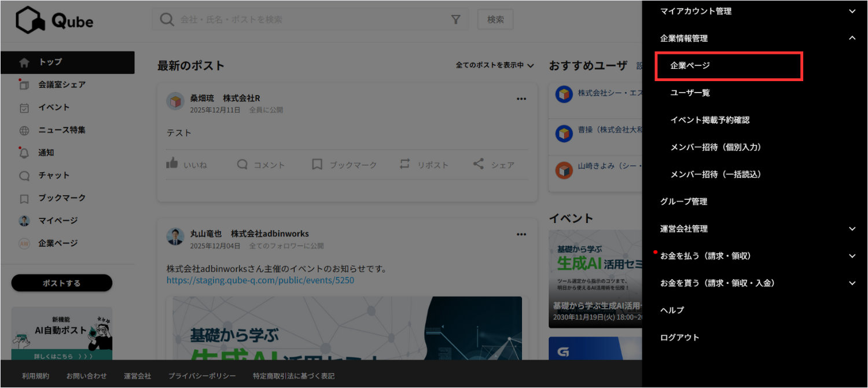This screenshot has width=868, height=388.
Task: Open マイページ from the sidebar icon
Action: [x=23, y=221]
